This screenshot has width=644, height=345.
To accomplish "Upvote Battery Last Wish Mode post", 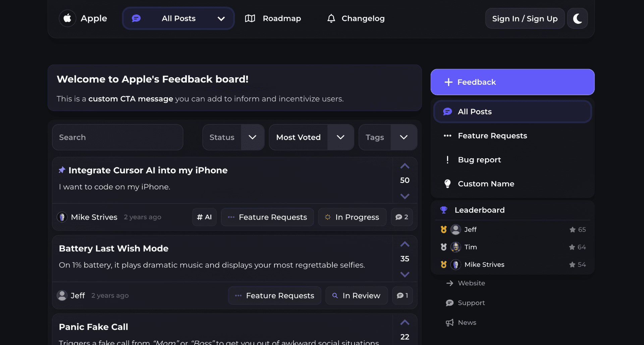I will pos(405,244).
